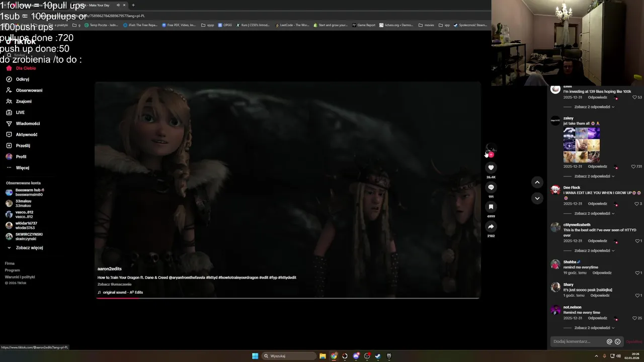Viewport: 644px width, 362px height.
Task: Bookmark the video to favorites
Action: (491, 207)
